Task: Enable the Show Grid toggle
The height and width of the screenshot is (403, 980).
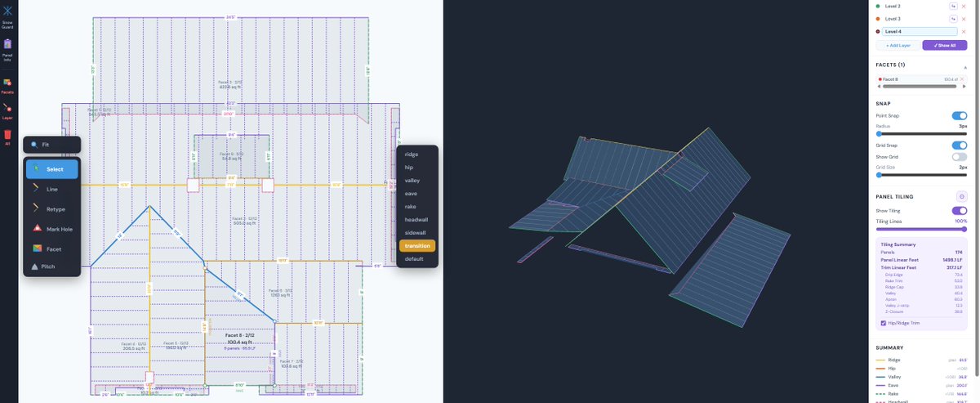Action: click(960, 156)
